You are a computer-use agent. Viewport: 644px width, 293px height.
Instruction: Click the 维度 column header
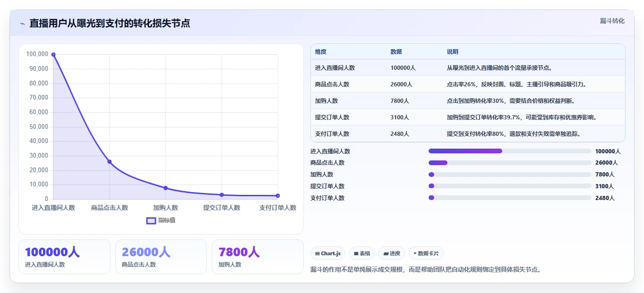(321, 52)
